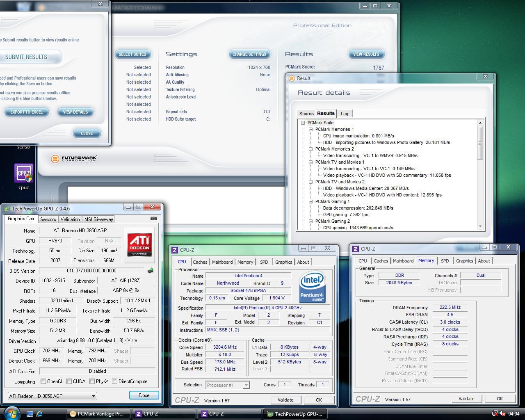Click the VIEW RESULTS button
Screen dimensions: 525x420
click(x=366, y=54)
